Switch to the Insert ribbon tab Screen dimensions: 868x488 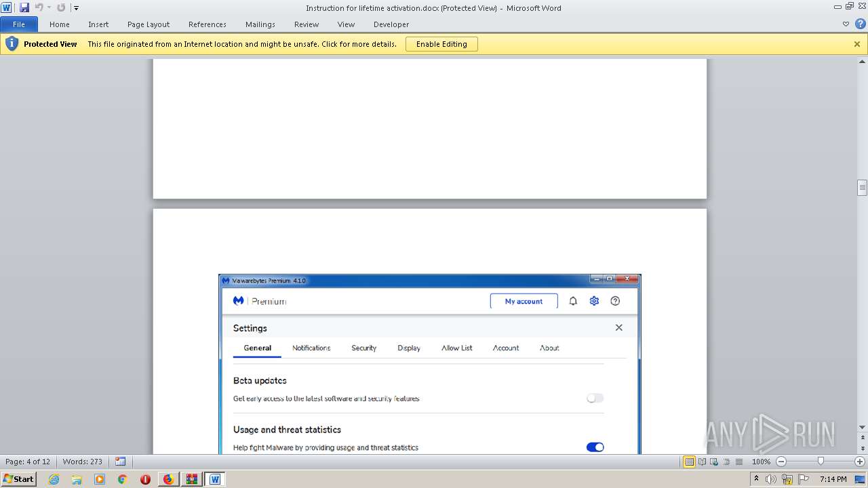(98, 24)
